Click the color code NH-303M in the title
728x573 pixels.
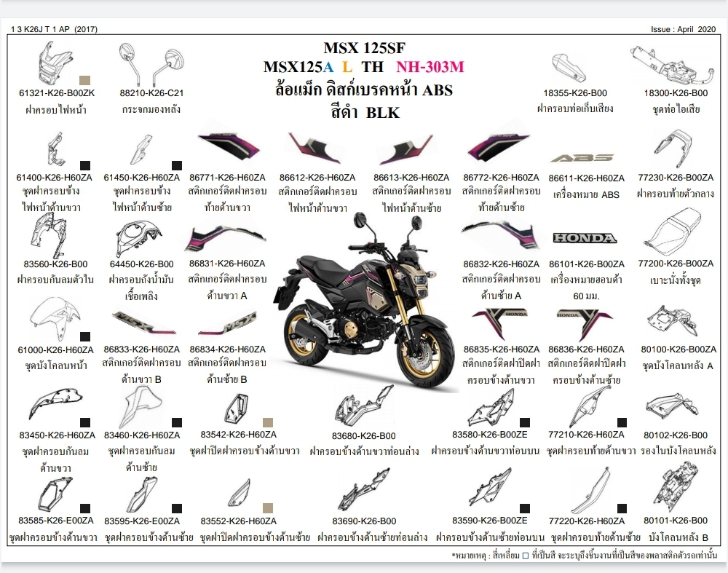click(430, 67)
